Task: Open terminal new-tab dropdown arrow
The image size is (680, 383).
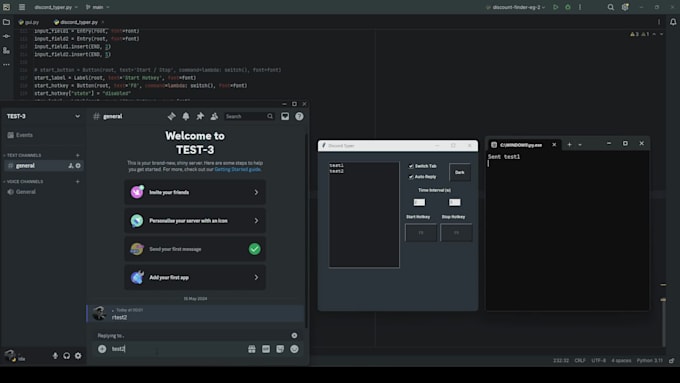Action: tap(580, 145)
